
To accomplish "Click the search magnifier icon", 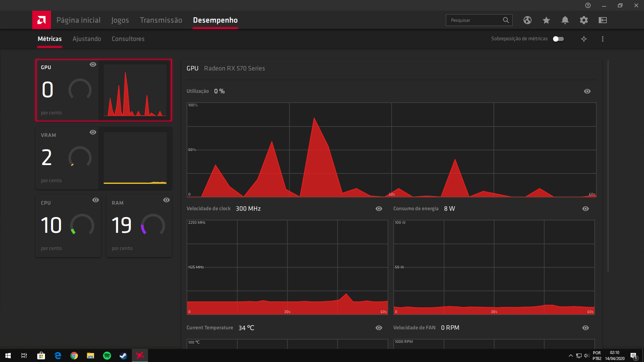I will coord(506,20).
